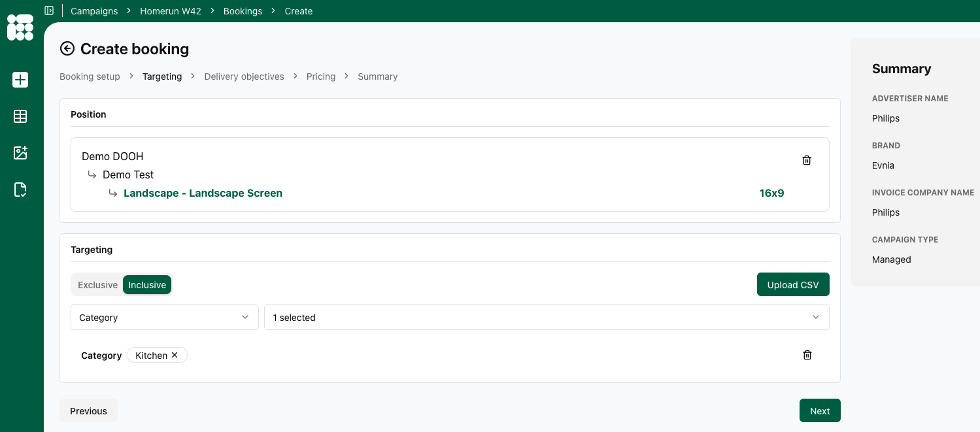The image size is (980, 432).
Task: Delete the Demo DOOH position
Action: [807, 160]
